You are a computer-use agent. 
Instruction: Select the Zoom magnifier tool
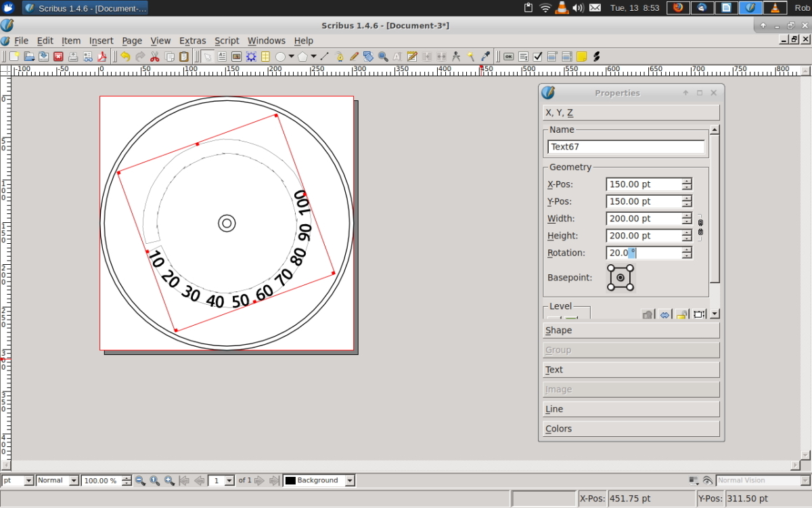[x=383, y=57]
